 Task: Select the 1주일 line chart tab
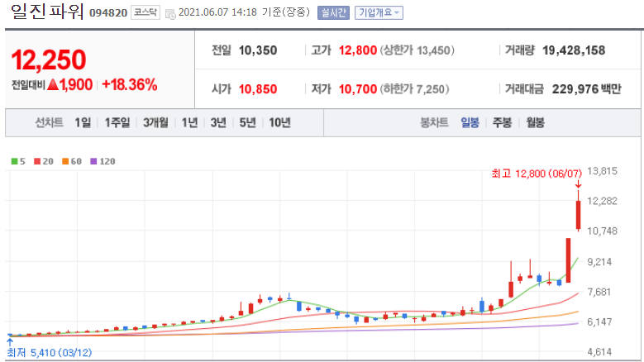117,122
